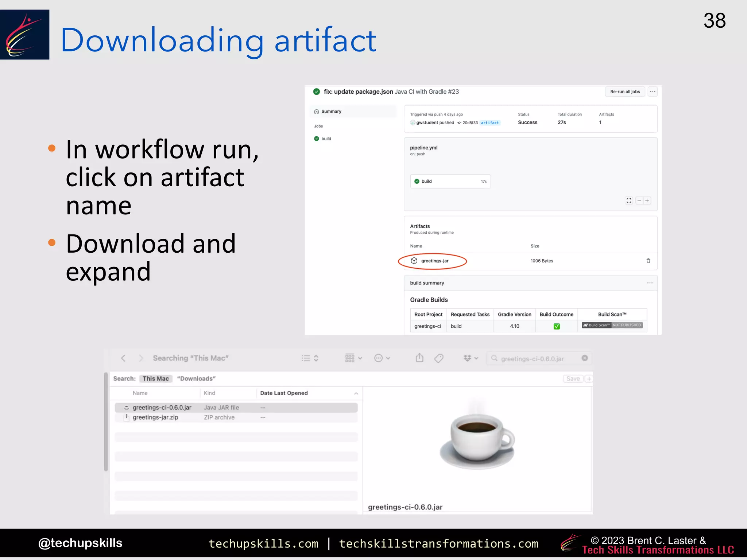Go back in Finder window
The height and width of the screenshot is (560, 747).
pyautogui.click(x=123, y=358)
